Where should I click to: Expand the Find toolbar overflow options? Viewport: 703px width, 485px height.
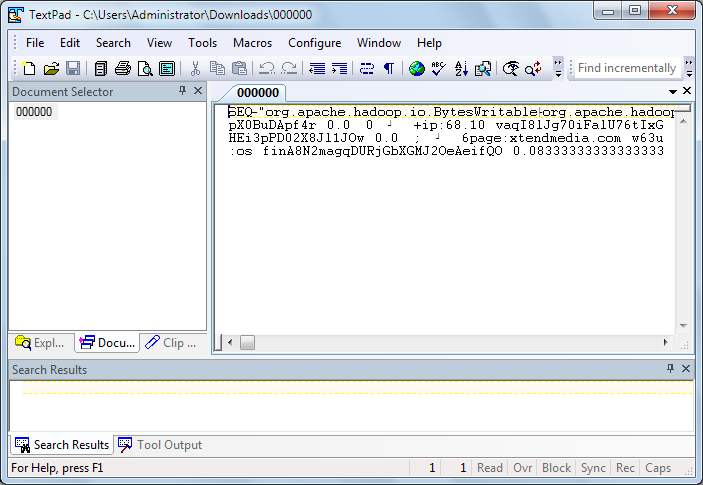point(689,68)
